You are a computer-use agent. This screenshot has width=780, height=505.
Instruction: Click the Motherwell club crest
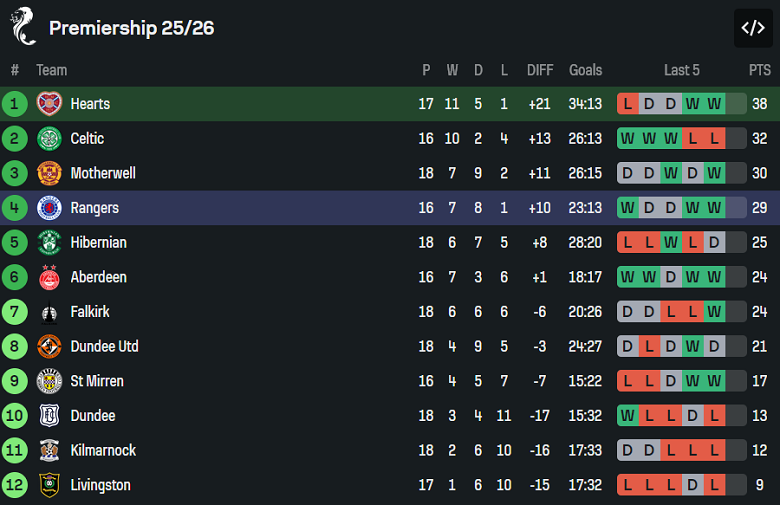tap(49, 173)
